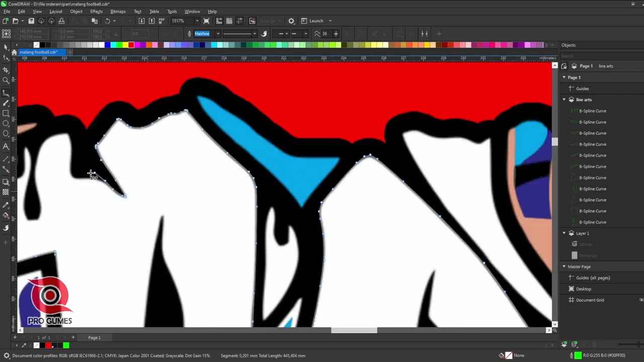
Task: Select the Pick tool in the toolbox
Action: point(6,47)
